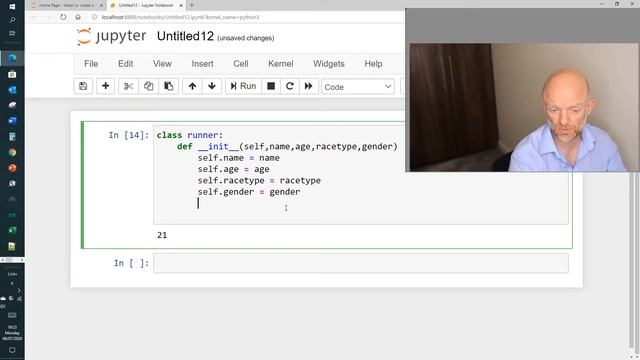
Task: Save the notebook with the floppy disk icon
Action: (83, 86)
